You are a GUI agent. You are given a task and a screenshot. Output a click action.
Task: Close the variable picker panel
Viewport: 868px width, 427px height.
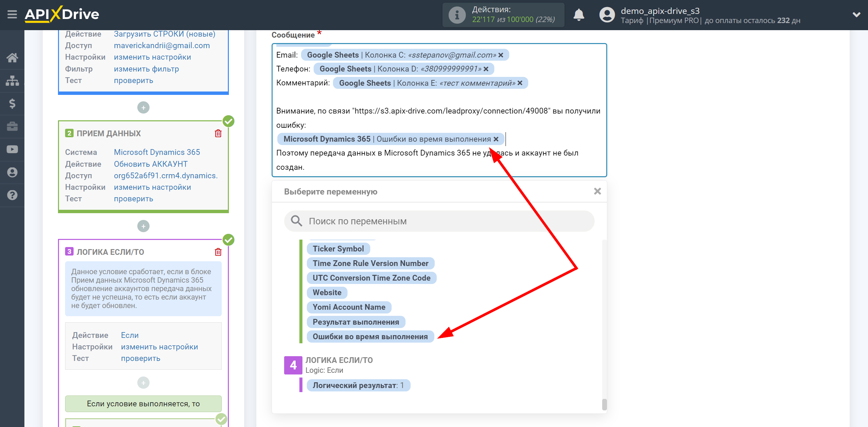click(x=597, y=191)
